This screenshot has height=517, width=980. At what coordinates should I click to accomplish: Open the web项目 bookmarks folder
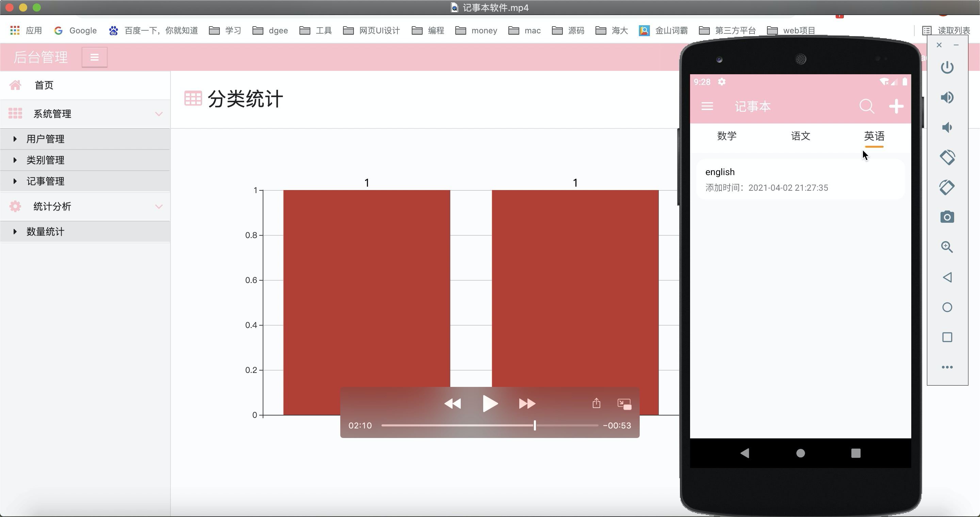tap(791, 30)
